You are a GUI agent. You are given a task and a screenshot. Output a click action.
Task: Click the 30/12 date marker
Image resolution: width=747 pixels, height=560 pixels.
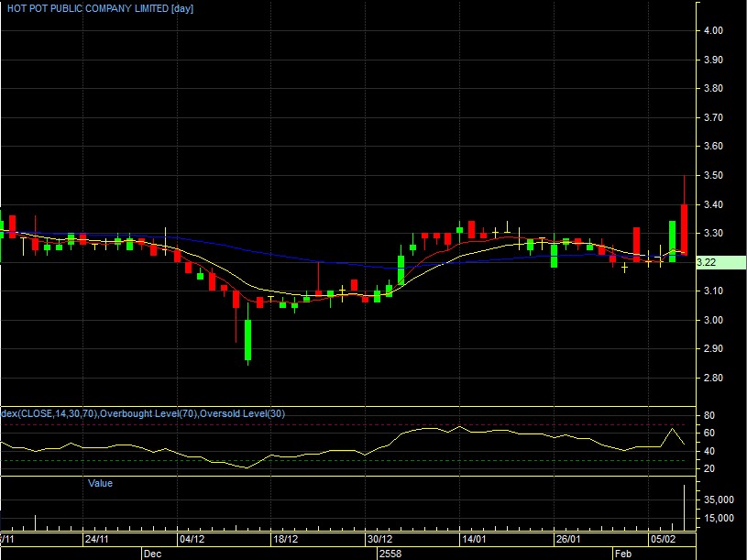[379, 540]
